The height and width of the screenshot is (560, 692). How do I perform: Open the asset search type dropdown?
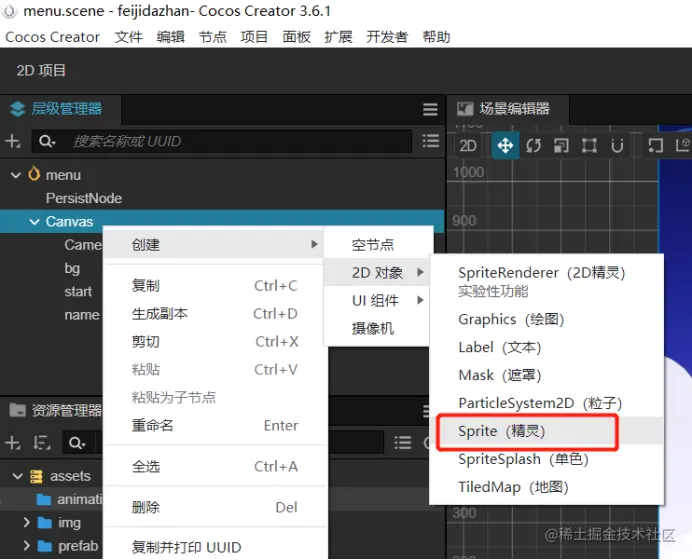(x=77, y=442)
